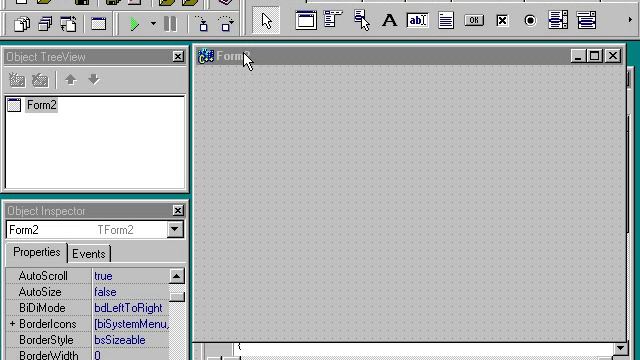Select Form2 node in Object TreeView
The height and width of the screenshot is (360, 640).
[42, 105]
